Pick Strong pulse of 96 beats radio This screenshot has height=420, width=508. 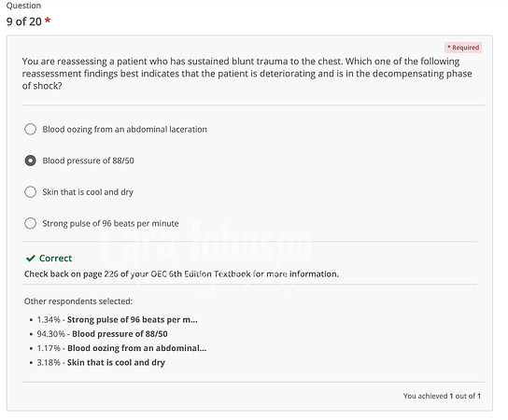[x=31, y=223]
